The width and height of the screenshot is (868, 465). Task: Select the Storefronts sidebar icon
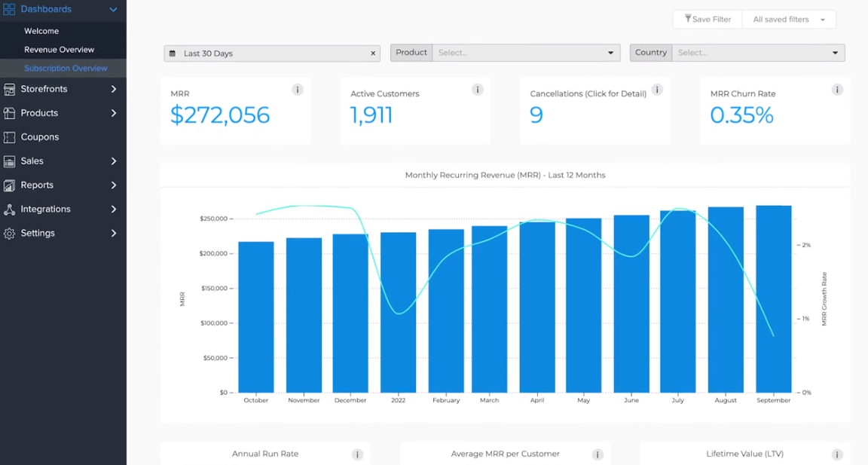(x=11, y=89)
